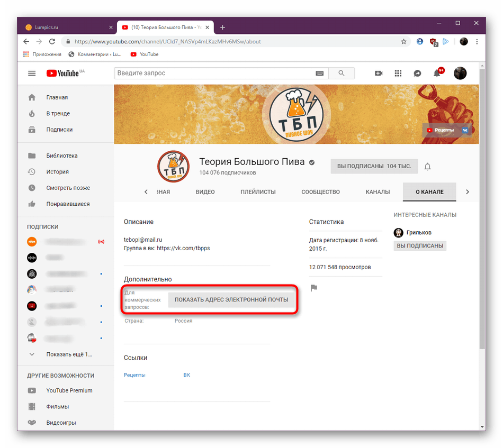503x448 pixels.
Task: Open the notifications bell with 9+ badge
Action: tap(437, 73)
